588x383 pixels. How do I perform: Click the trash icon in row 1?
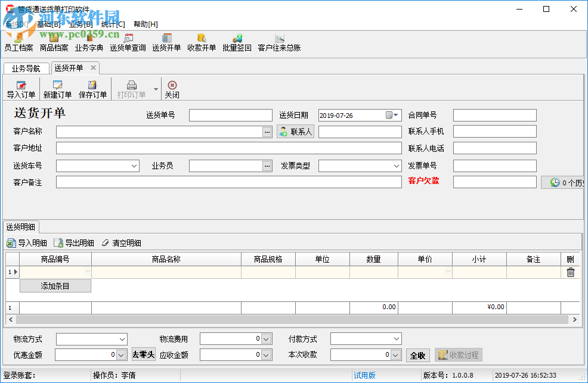570,272
